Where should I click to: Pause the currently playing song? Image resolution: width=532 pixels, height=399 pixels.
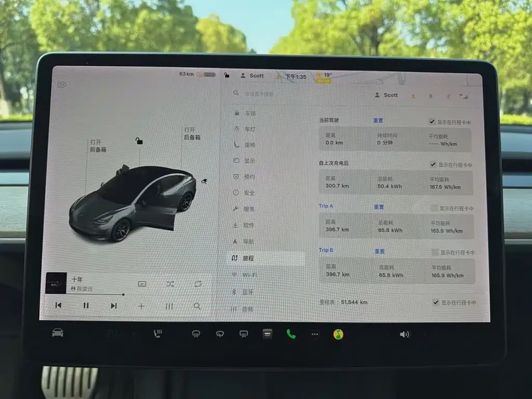[x=86, y=305]
